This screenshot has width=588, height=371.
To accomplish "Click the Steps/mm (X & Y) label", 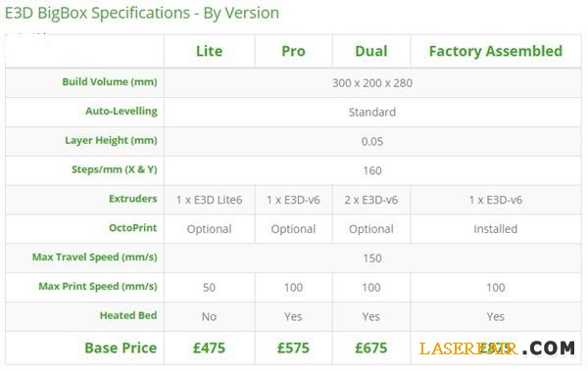I will (115, 169).
